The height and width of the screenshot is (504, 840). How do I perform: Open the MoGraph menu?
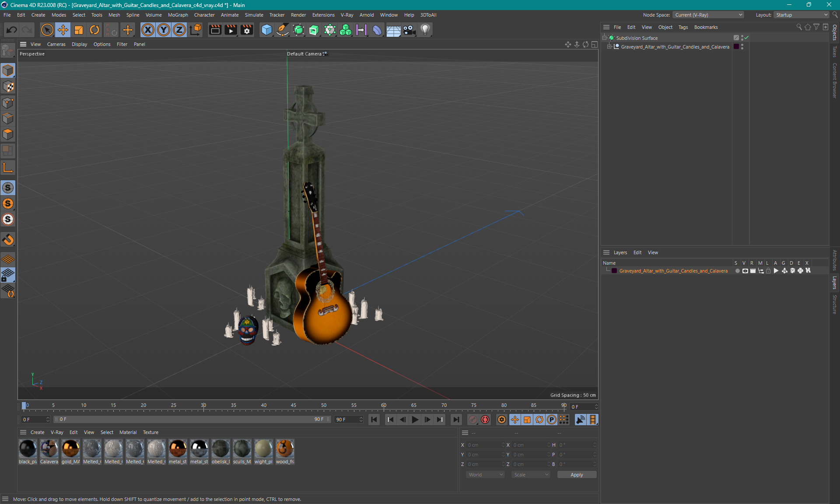click(x=178, y=15)
